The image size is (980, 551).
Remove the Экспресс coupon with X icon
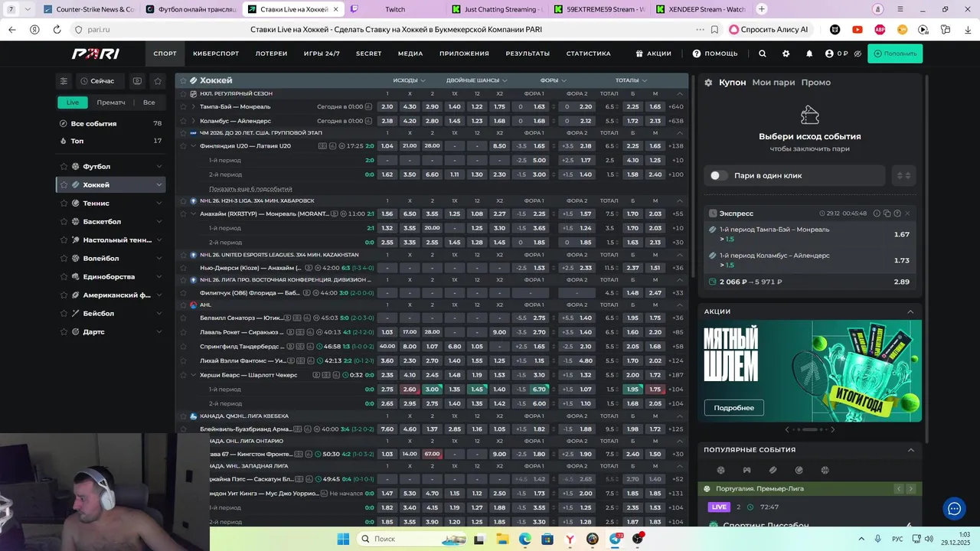click(907, 214)
